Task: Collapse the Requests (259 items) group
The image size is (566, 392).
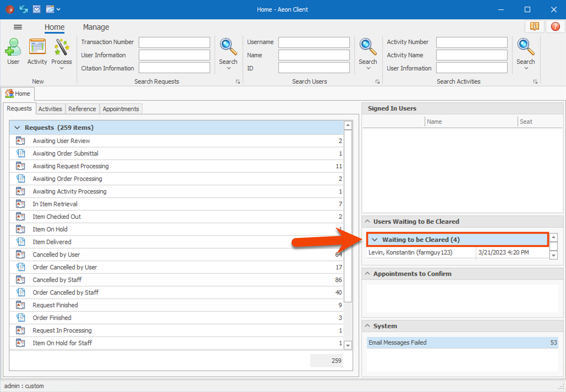Action: (x=17, y=128)
